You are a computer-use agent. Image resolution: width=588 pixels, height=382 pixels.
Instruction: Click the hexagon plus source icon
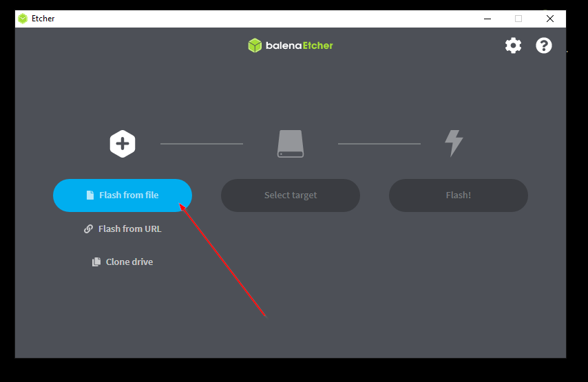pos(123,144)
